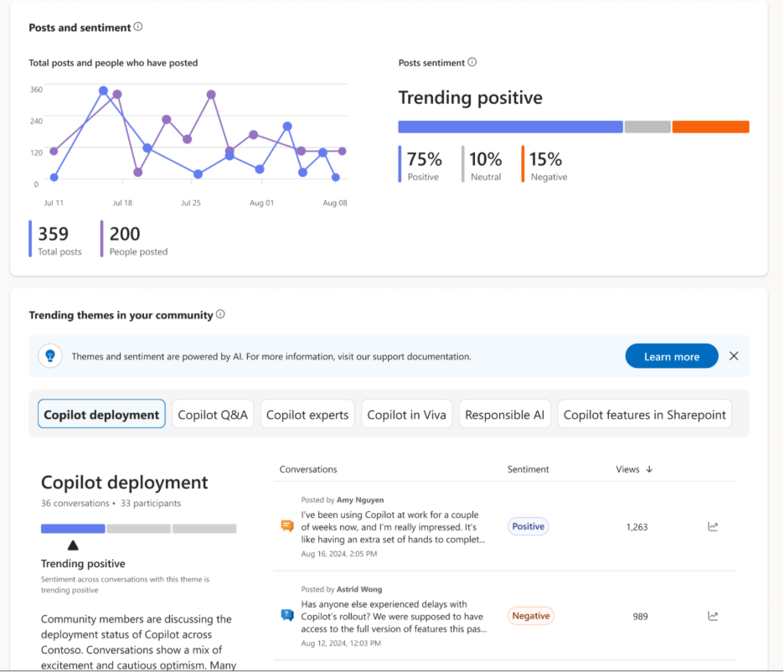Click the 200 People posted stat
The height and width of the screenshot is (672, 784).
135,240
